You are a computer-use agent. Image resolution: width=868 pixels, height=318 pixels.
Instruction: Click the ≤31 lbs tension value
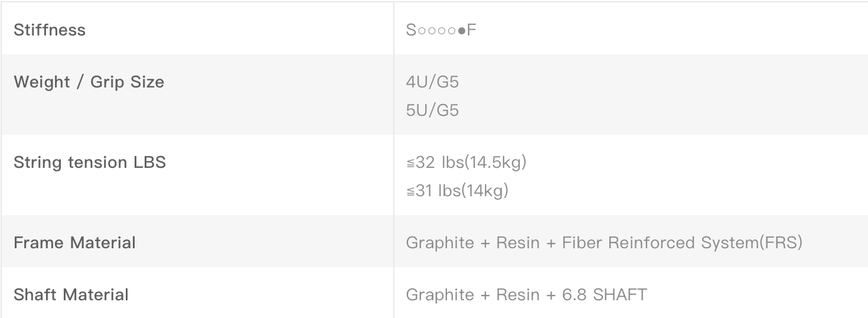pyautogui.click(x=428, y=191)
